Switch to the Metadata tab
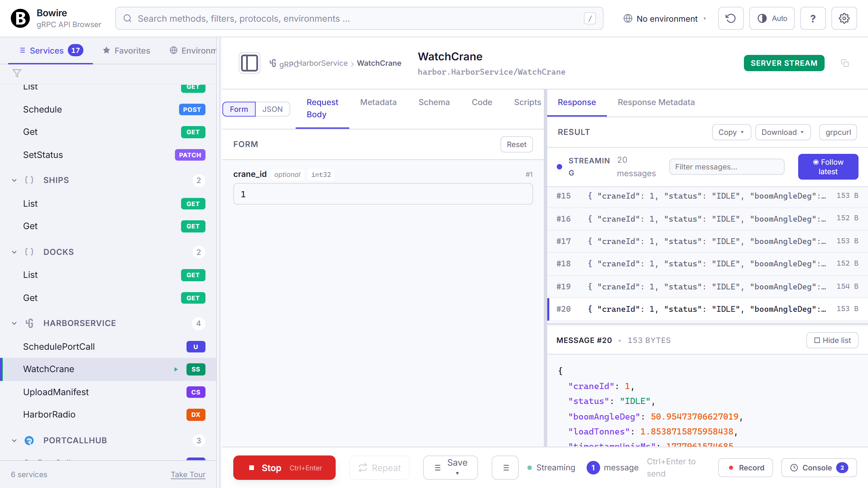 click(378, 102)
